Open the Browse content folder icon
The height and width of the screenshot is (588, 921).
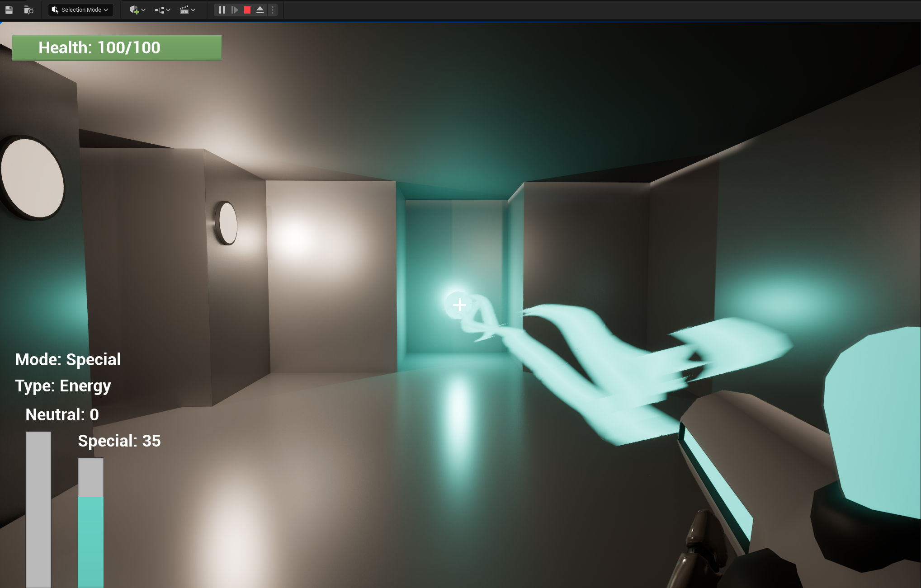click(x=28, y=9)
